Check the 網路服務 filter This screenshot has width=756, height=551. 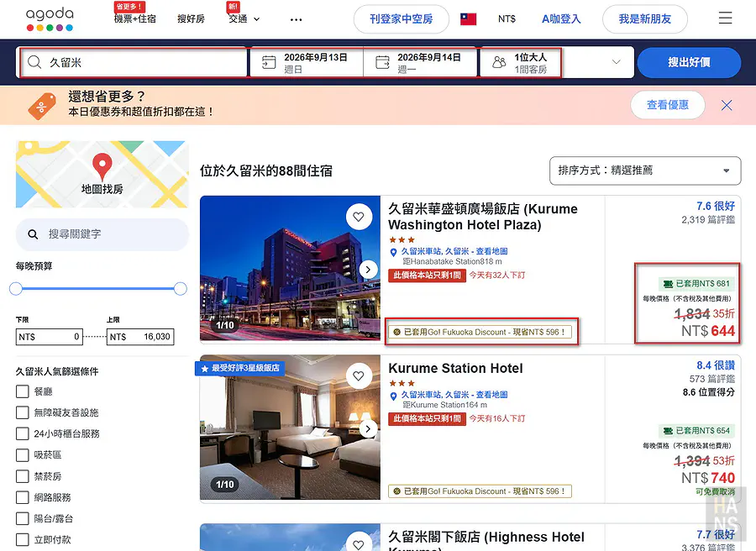coord(22,497)
